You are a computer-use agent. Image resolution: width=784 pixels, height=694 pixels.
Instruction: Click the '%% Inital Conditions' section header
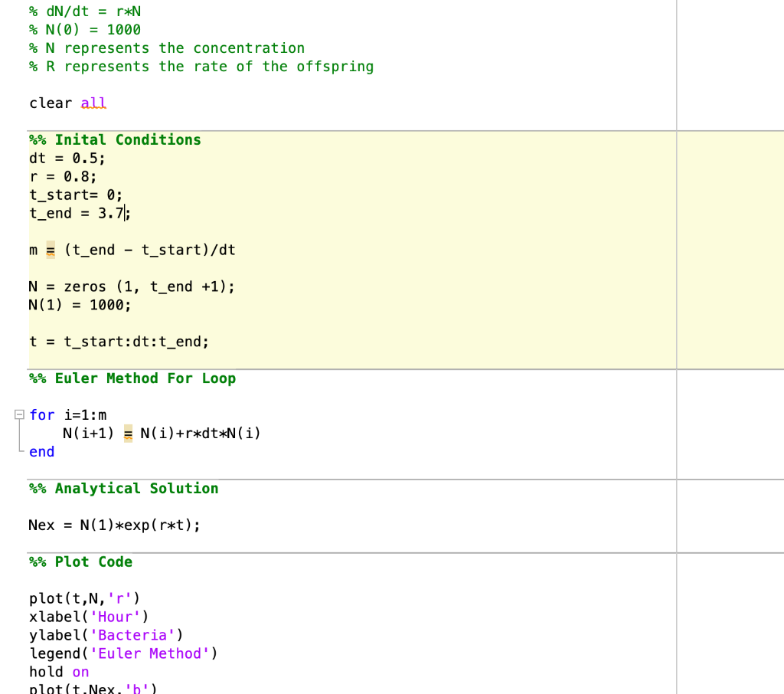pos(115,139)
